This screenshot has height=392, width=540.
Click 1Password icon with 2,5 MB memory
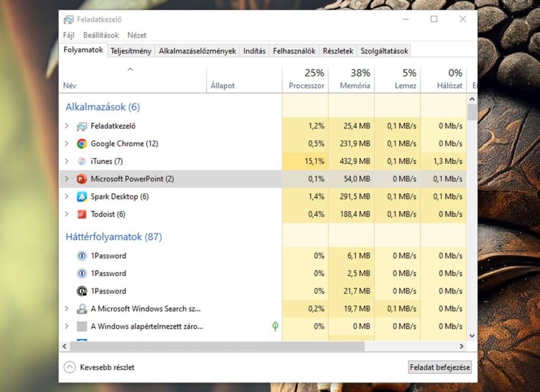pyautogui.click(x=82, y=273)
